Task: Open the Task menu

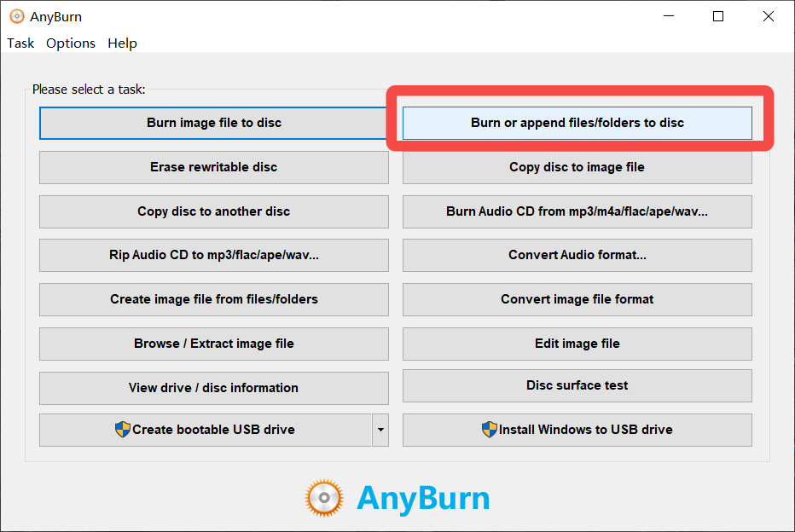Action: pyautogui.click(x=20, y=43)
